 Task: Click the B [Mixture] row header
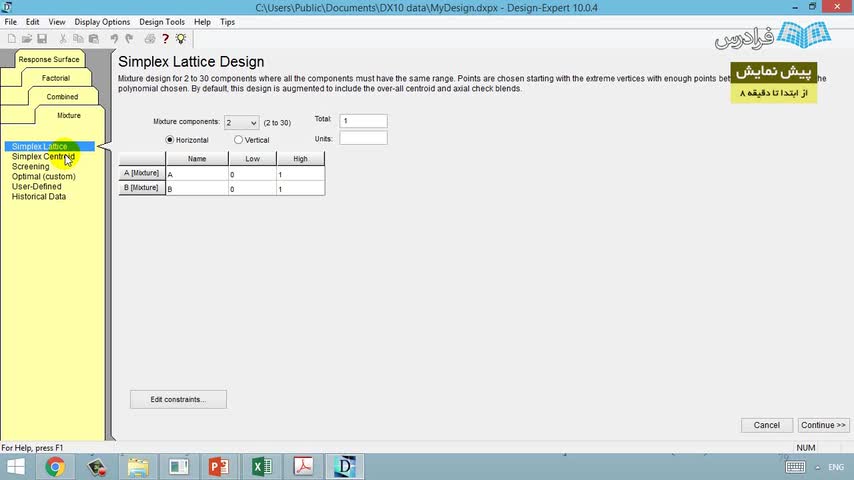(x=142, y=188)
